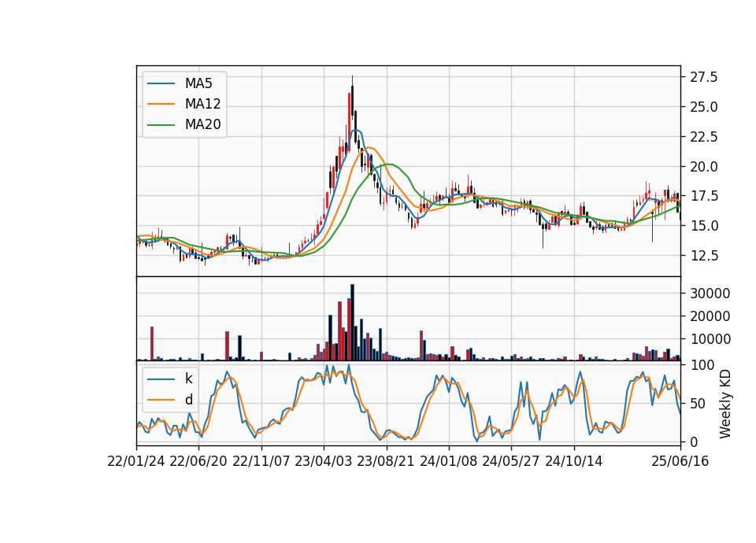The height and width of the screenshot is (543, 756).
Task: Click the k legend label
Action: [188, 379]
